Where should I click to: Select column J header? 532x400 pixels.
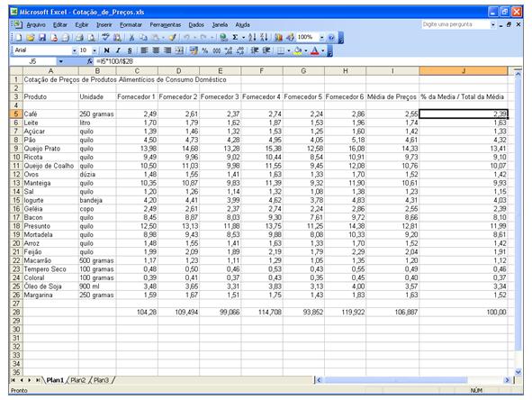pyautogui.click(x=464, y=70)
